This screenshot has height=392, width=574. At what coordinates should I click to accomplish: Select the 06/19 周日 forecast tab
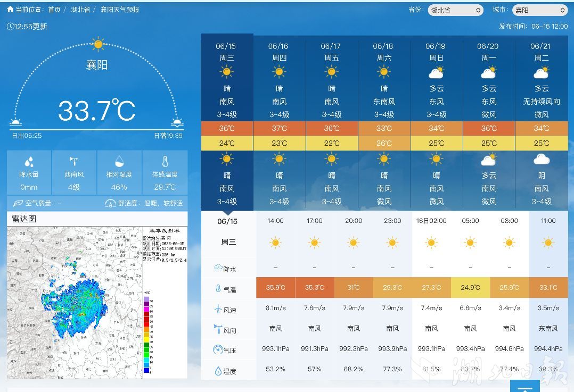pyautogui.click(x=437, y=122)
